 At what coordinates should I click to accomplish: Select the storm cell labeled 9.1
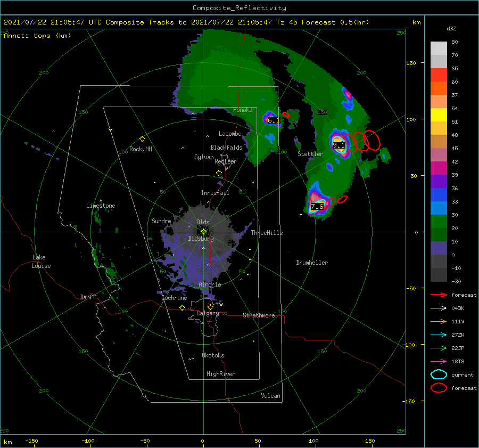(x=339, y=145)
